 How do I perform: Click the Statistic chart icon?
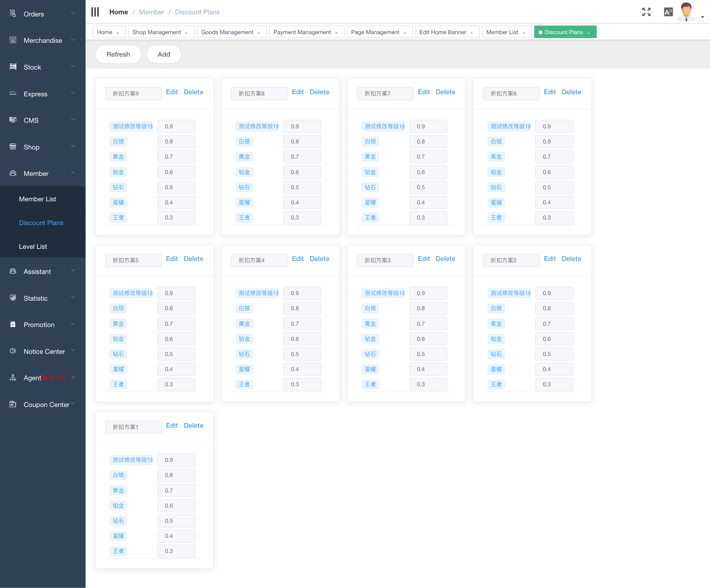pos(13,298)
